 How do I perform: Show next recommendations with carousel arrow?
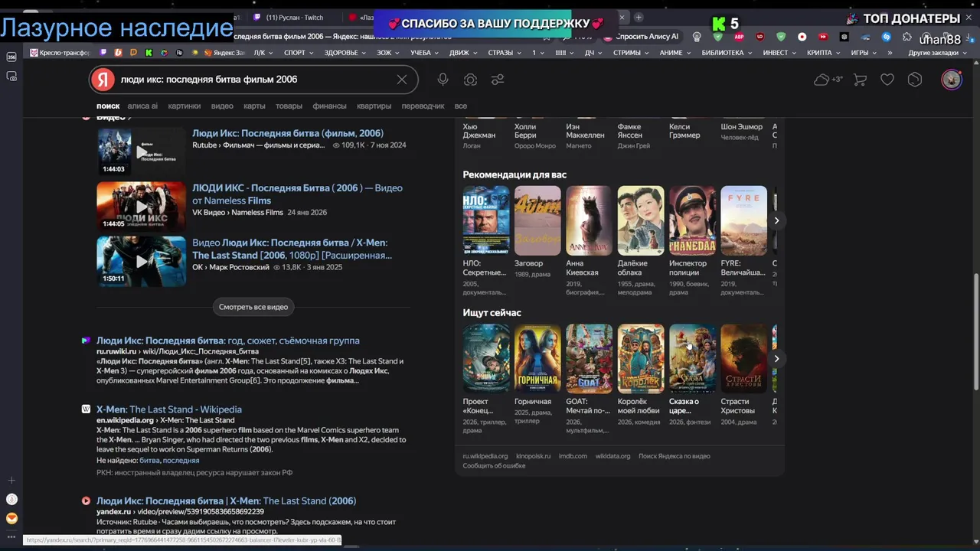point(776,220)
